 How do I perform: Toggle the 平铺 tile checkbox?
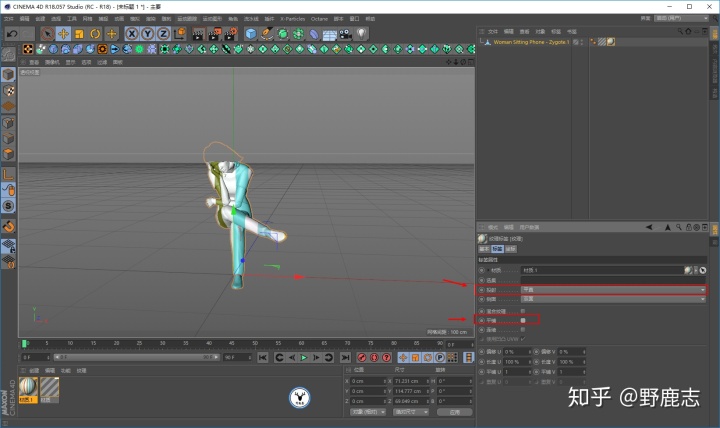[523, 320]
